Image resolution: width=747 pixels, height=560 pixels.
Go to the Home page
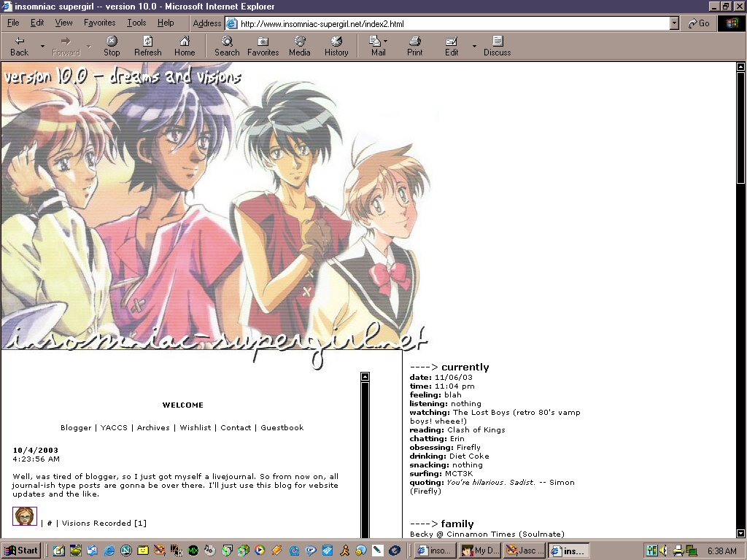[185, 46]
